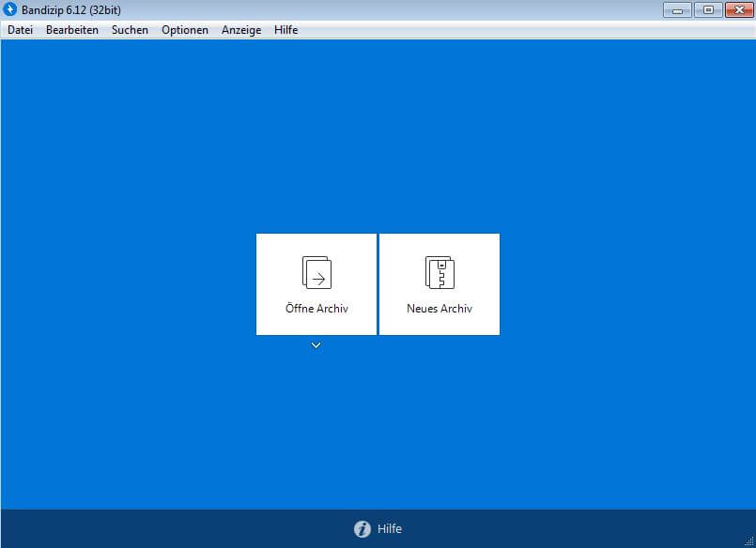The image size is (756, 548).
Task: Click the Öffne Archiv tile
Action: tap(316, 284)
